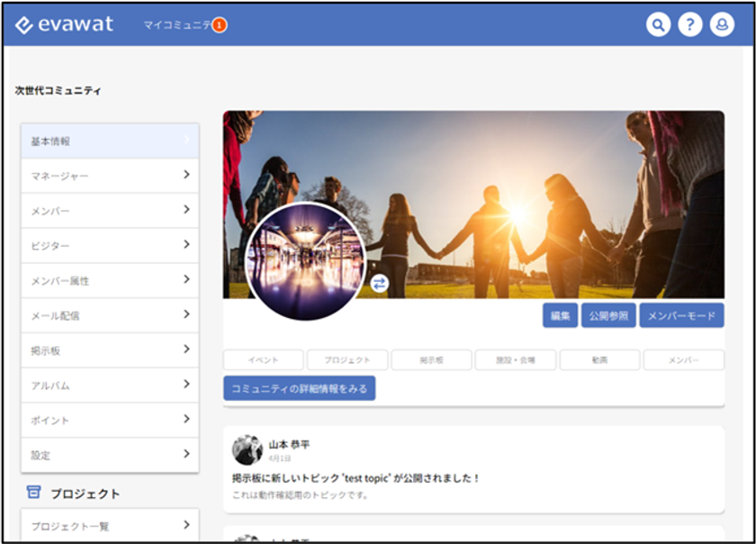Click コミュニティの詳細情報をみる button
The width and height of the screenshot is (756, 544).
coord(300,388)
